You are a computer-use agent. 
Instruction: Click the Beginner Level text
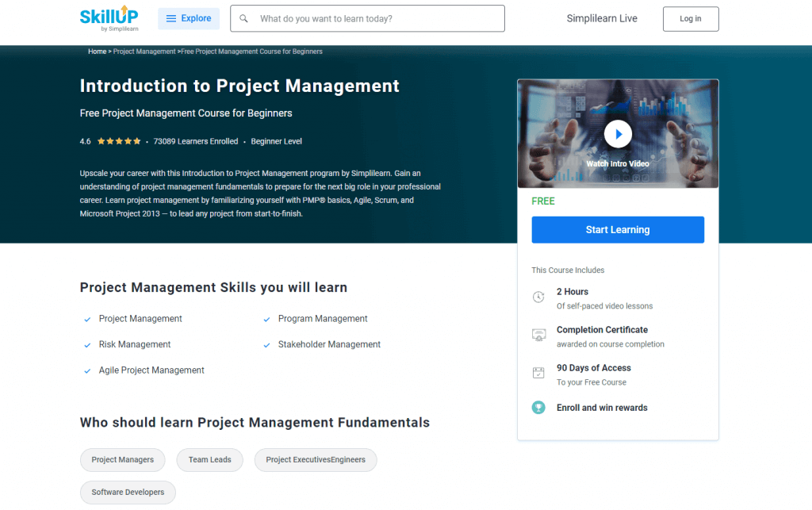click(x=277, y=141)
